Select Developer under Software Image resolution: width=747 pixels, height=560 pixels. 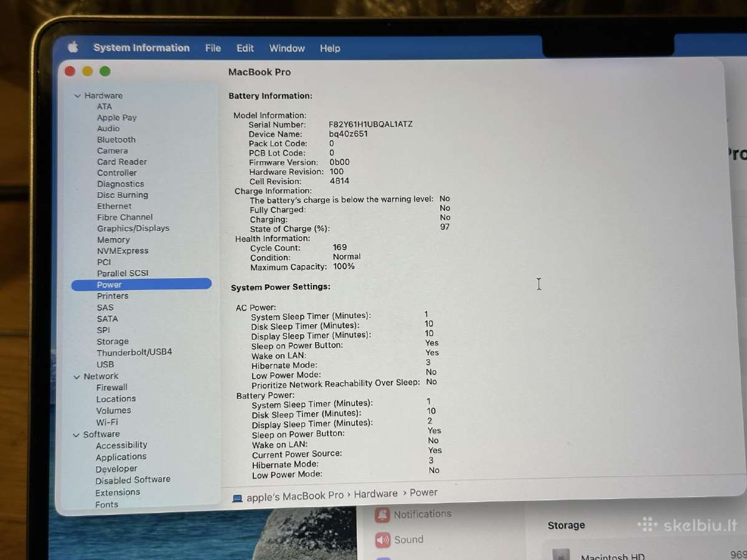[x=116, y=469]
